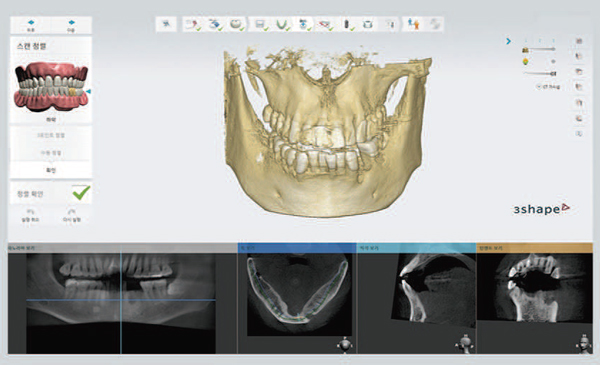The width and height of the screenshot is (600, 365).
Task: Toggle the green alignment confirmation checkmark
Action: click(81, 192)
